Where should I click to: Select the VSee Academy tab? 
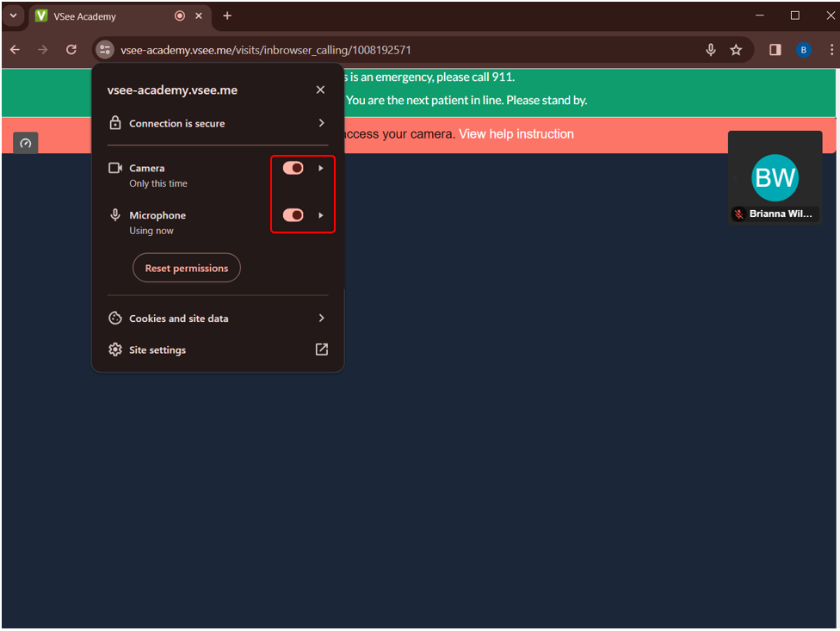(119, 16)
